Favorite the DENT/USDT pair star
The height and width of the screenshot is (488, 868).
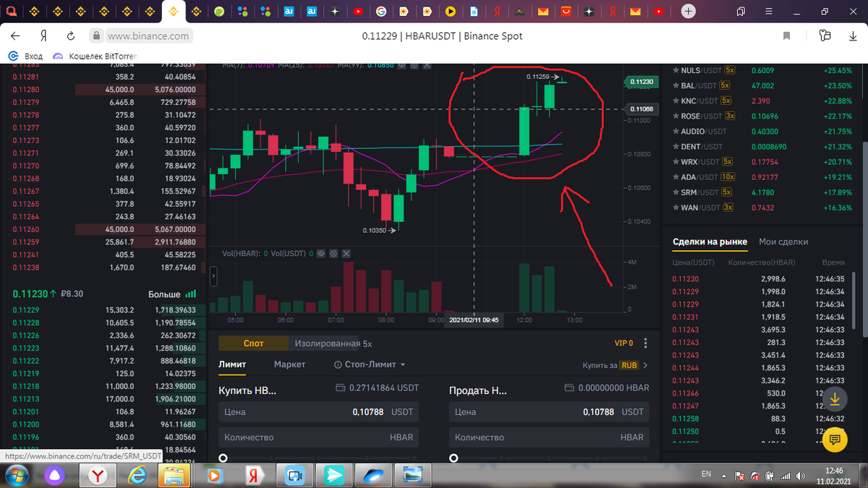pos(676,147)
